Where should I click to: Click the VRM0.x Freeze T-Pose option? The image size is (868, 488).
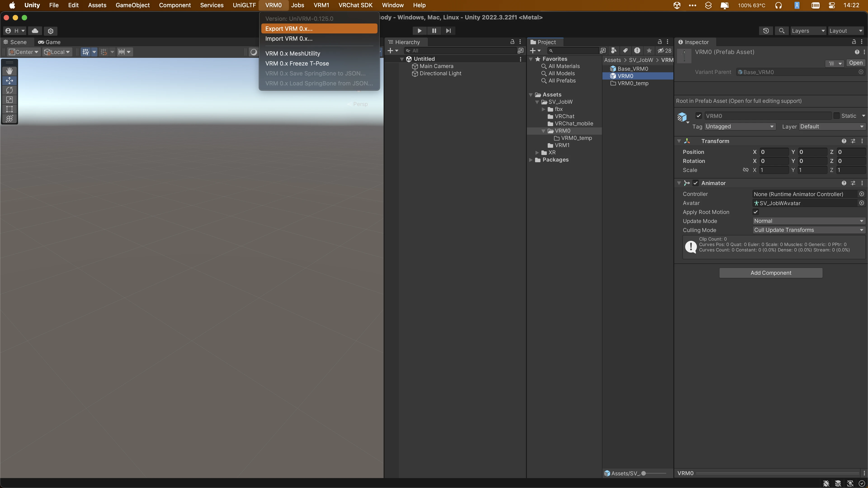[x=297, y=63]
